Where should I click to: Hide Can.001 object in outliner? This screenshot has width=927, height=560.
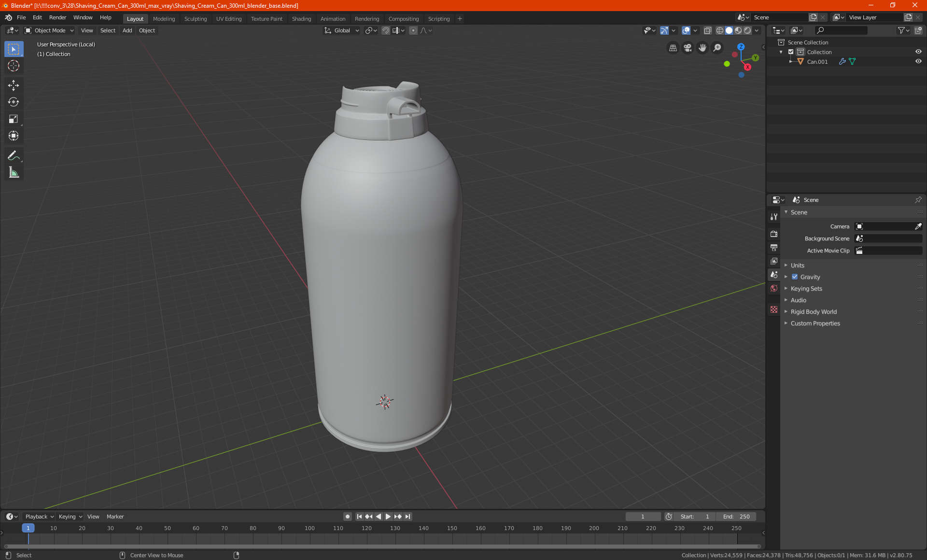pyautogui.click(x=918, y=62)
